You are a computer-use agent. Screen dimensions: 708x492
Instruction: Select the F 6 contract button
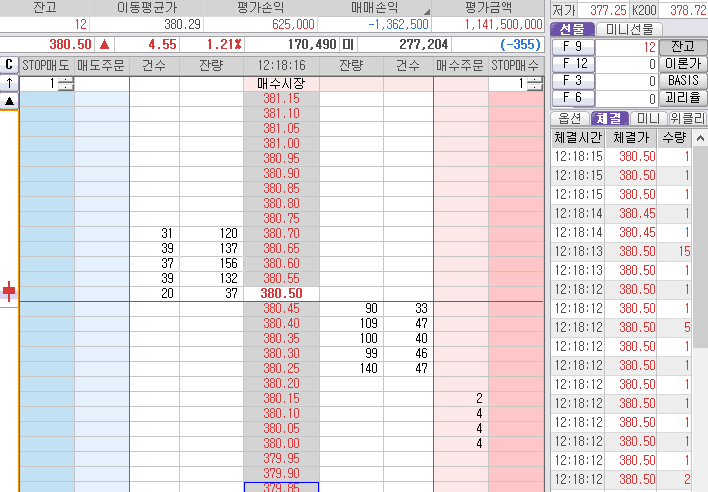573,98
